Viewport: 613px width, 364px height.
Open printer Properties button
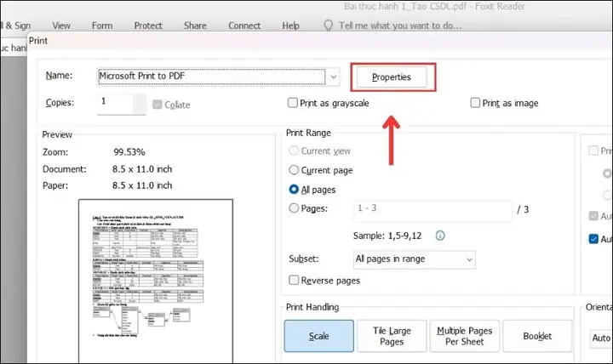(392, 77)
